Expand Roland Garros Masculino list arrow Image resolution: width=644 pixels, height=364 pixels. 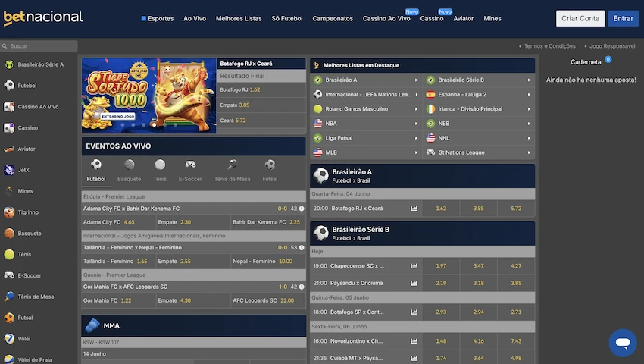click(416, 109)
